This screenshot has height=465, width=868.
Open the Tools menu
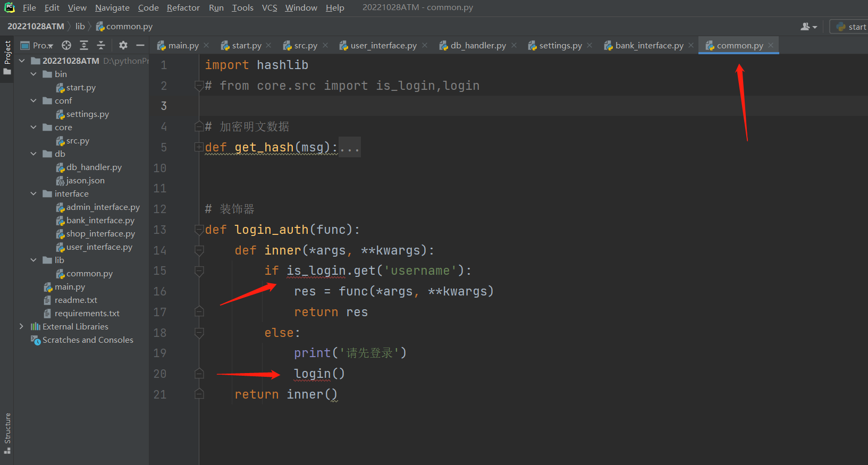pyautogui.click(x=242, y=7)
